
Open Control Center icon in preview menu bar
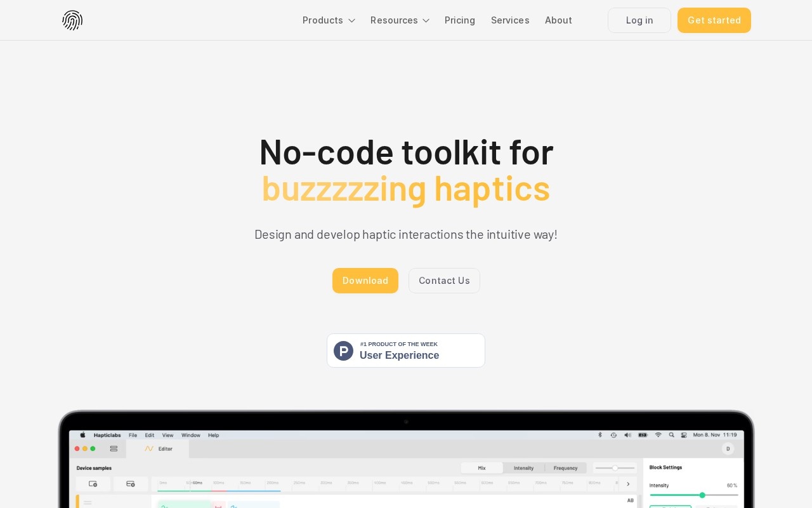pos(684,435)
